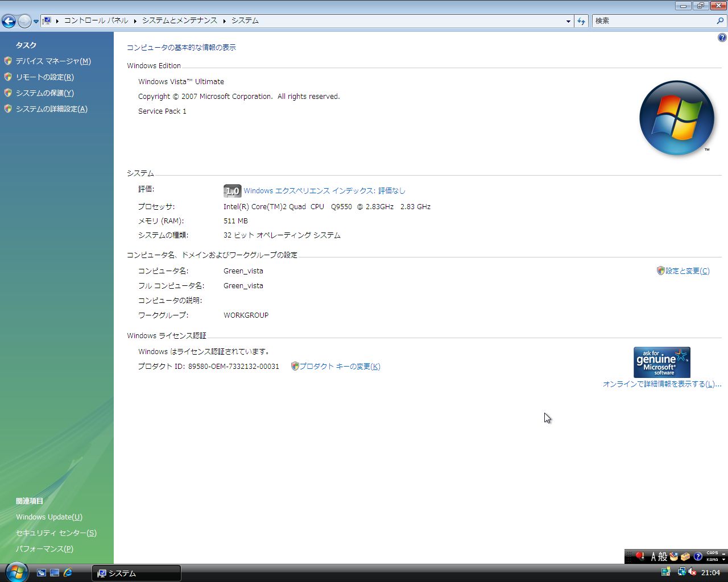Click the 1.0 experience index score badge
The height and width of the screenshot is (582, 728).
(232, 191)
